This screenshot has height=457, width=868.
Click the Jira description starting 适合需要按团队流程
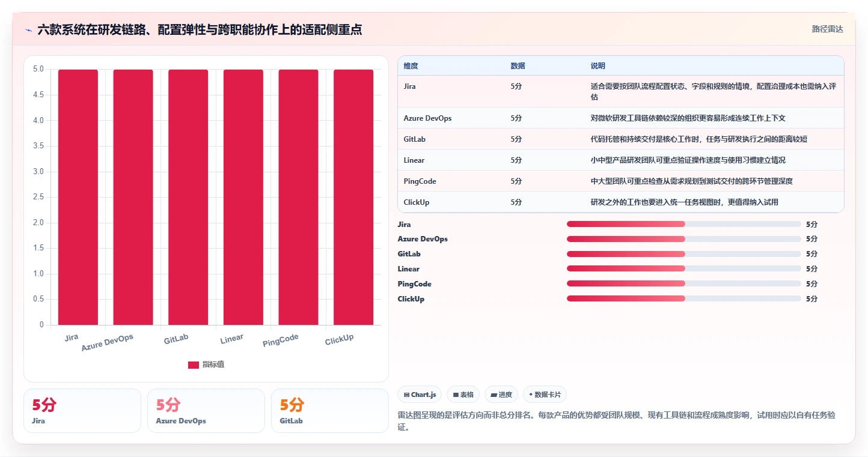pyautogui.click(x=714, y=91)
